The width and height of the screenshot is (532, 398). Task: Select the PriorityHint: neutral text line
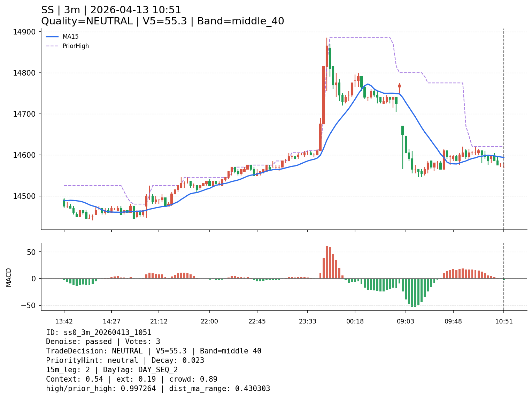[x=125, y=361]
